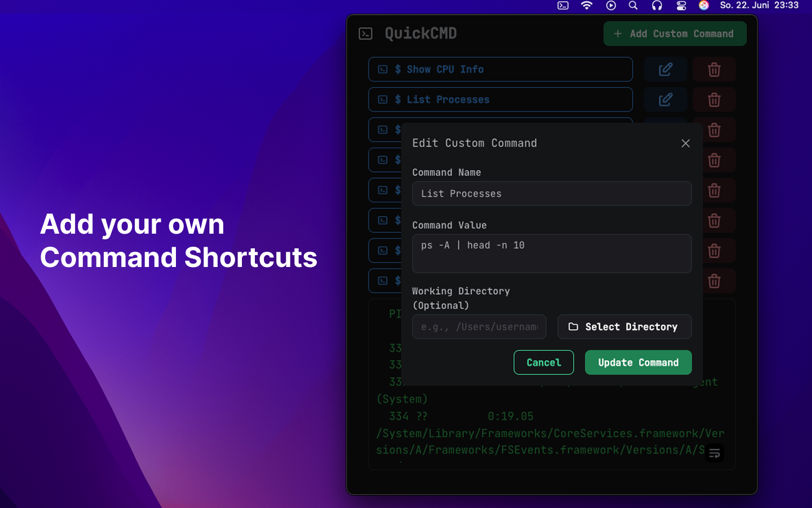Image resolution: width=812 pixels, height=508 pixels.
Task: Focus the Command Name field
Action: point(552,194)
